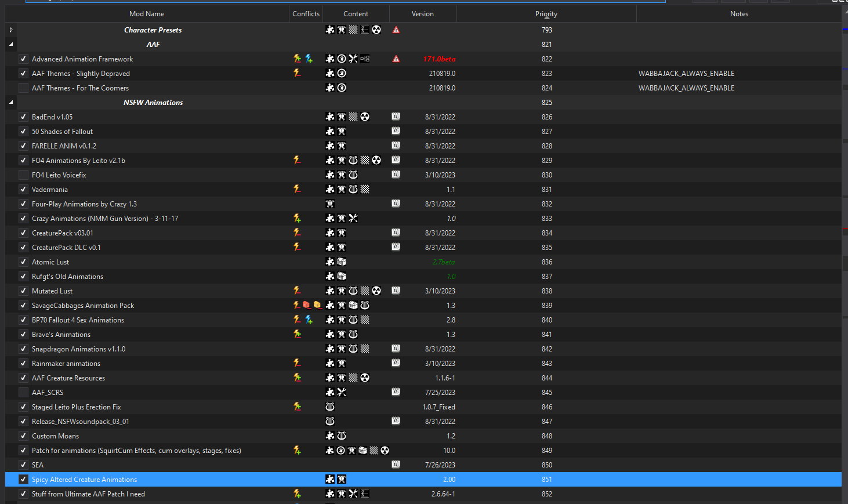Select the Patch for animations (SquirtCum Effects) row
Image resolution: width=848 pixels, height=504 pixels.
point(423,450)
